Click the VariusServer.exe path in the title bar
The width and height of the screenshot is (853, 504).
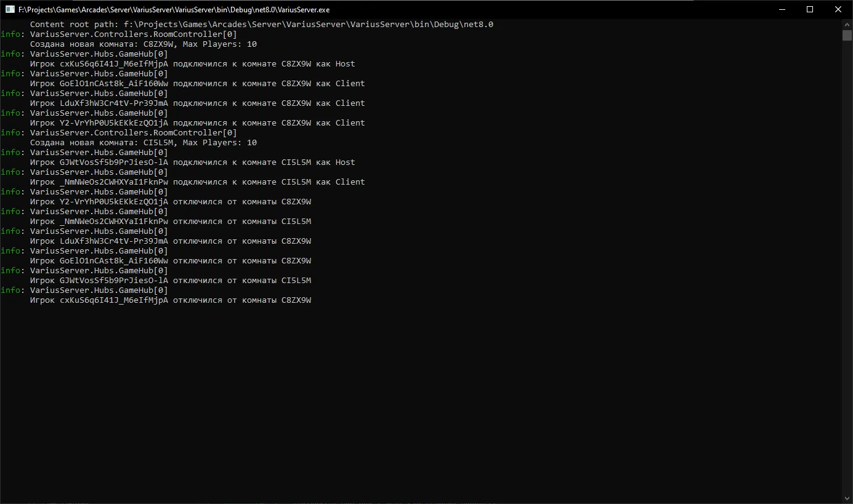(174, 9)
